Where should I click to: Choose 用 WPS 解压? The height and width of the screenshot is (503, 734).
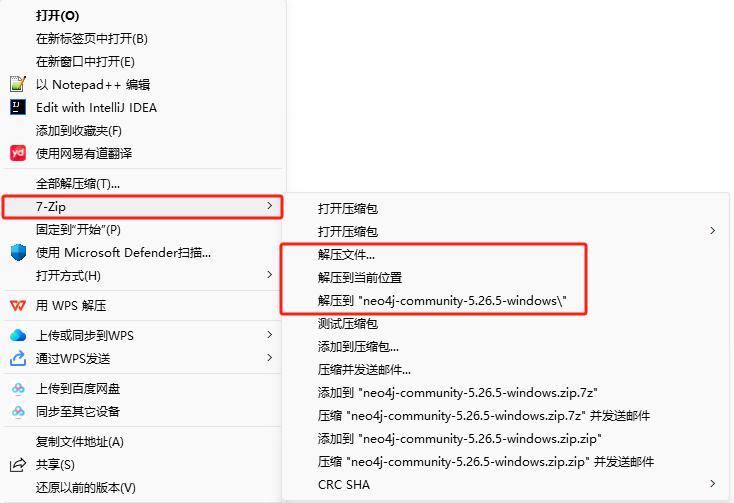click(71, 306)
